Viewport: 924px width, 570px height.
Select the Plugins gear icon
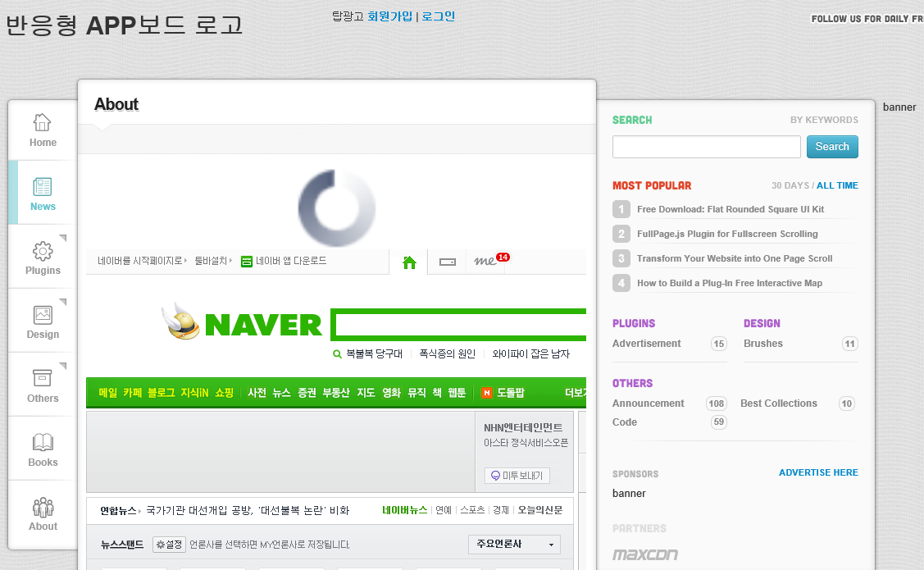tap(43, 251)
